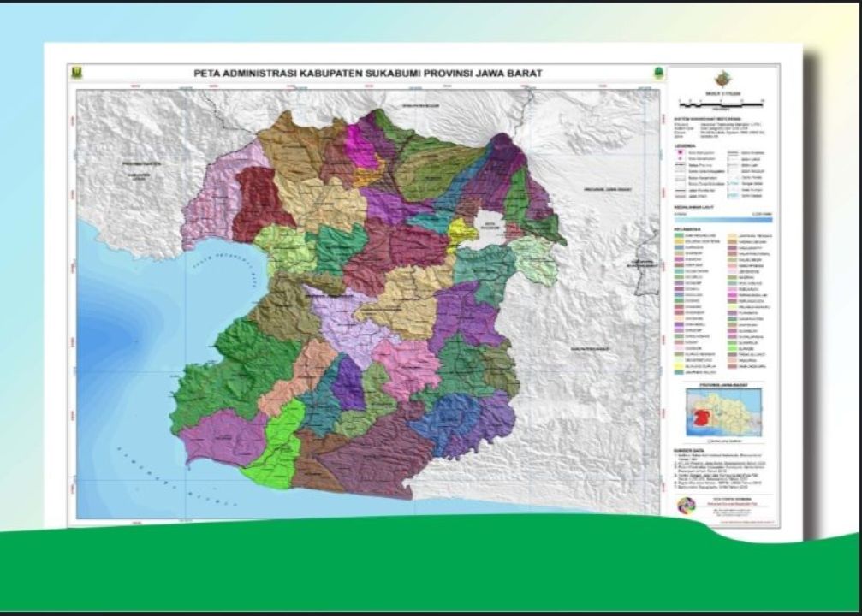Select the bright yellow district beside Kota Sukabumi
Screen dimensions: 862x616
click(x=462, y=231)
